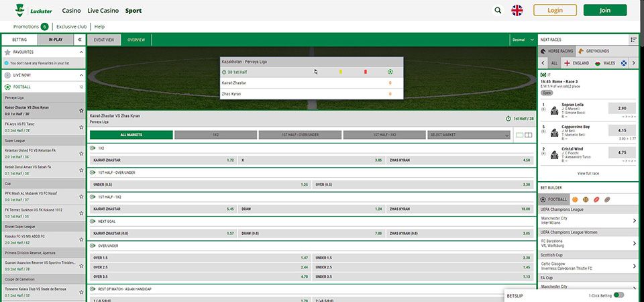
Task: Click the UK flag language selector
Action: pyautogui.click(x=517, y=10)
